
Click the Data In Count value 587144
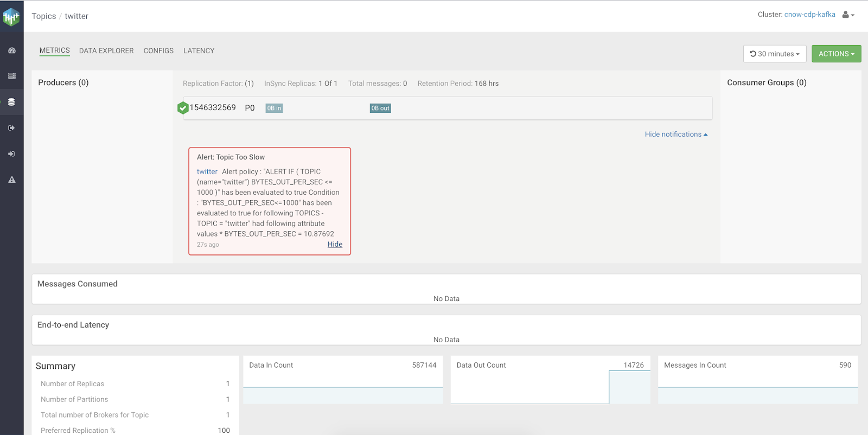click(x=424, y=365)
